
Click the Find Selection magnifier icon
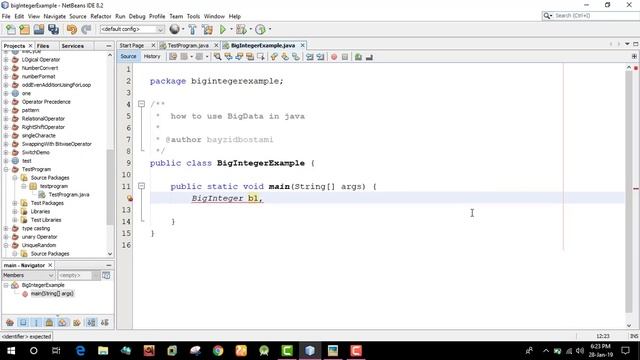click(x=218, y=57)
